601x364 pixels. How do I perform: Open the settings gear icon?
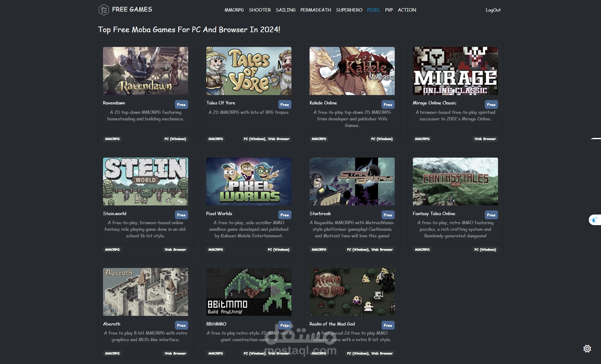point(587,349)
